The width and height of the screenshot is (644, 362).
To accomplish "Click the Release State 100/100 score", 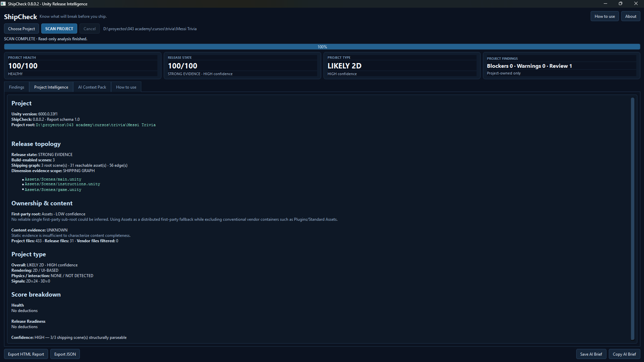I will [183, 66].
